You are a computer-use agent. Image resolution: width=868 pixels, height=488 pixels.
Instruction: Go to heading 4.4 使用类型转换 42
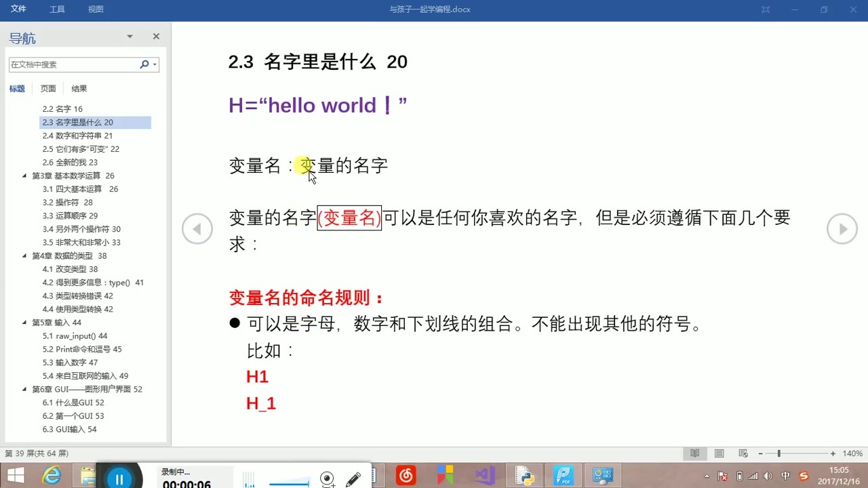tap(77, 310)
